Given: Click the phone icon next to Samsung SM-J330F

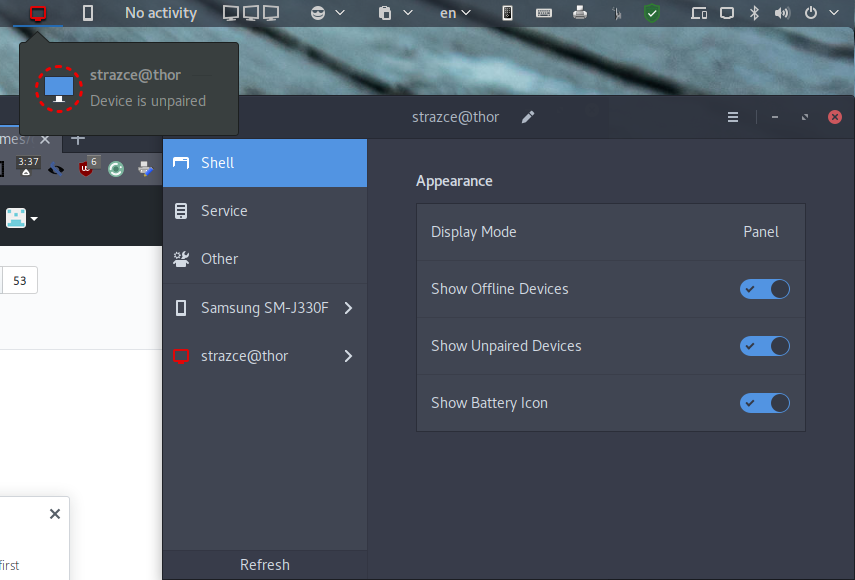Looking at the screenshot, I should click(x=181, y=308).
